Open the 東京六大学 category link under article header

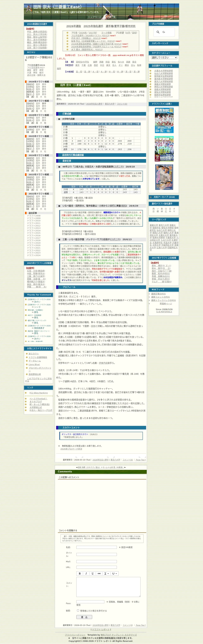(x=109, y=104)
